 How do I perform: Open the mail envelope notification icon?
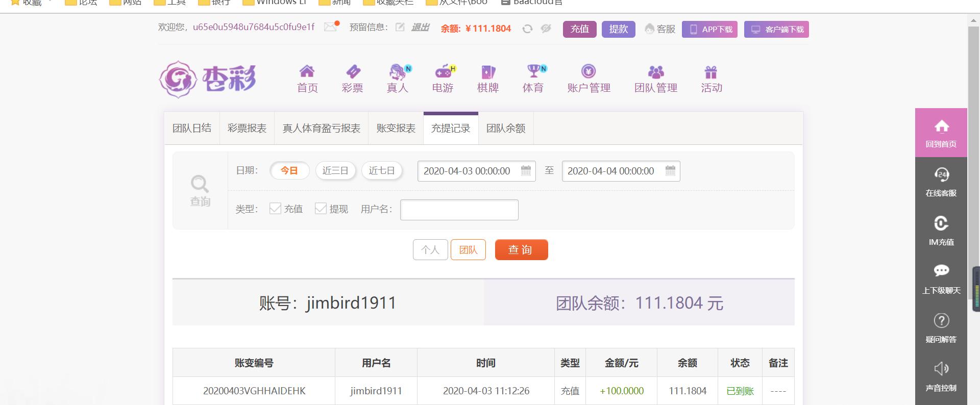coord(331,27)
